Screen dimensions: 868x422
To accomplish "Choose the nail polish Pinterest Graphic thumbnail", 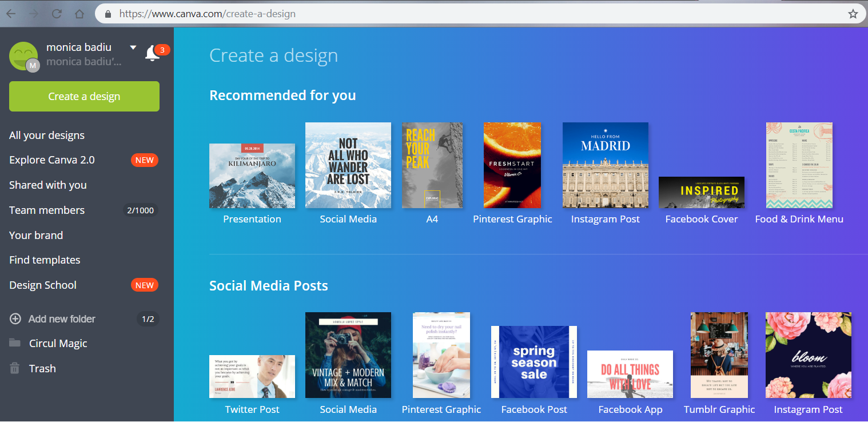I will click(441, 355).
